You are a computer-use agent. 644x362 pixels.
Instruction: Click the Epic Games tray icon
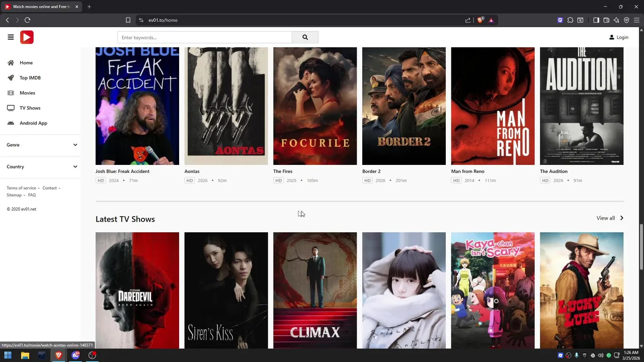point(585,355)
